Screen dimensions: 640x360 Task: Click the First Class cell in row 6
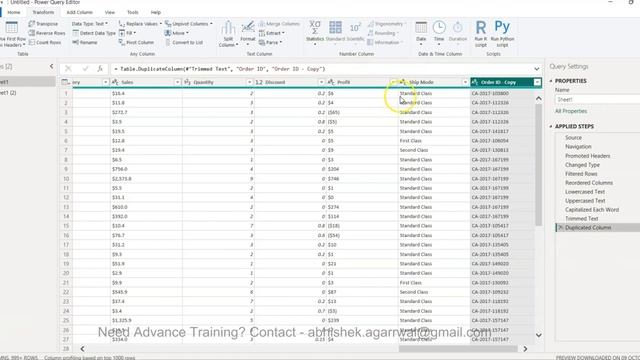pyautogui.click(x=434, y=141)
